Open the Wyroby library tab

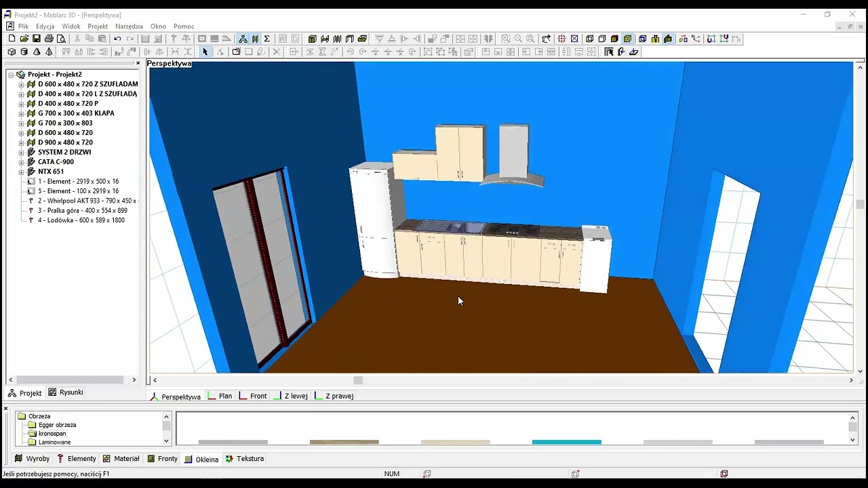click(32, 459)
